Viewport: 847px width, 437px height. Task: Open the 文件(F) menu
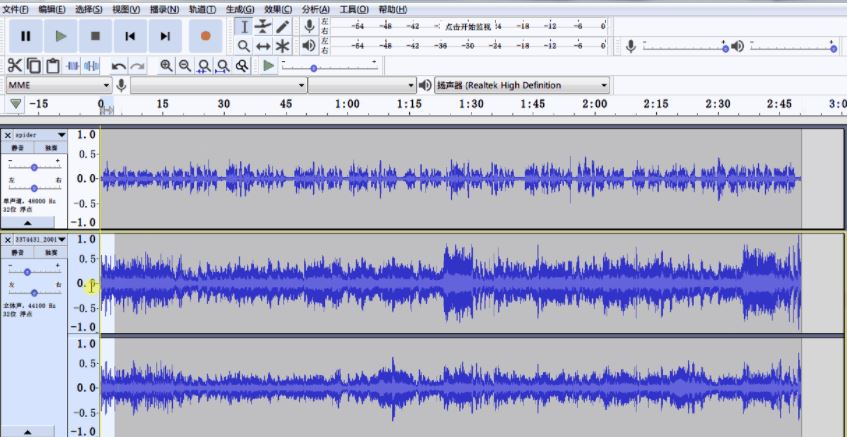click(x=16, y=9)
